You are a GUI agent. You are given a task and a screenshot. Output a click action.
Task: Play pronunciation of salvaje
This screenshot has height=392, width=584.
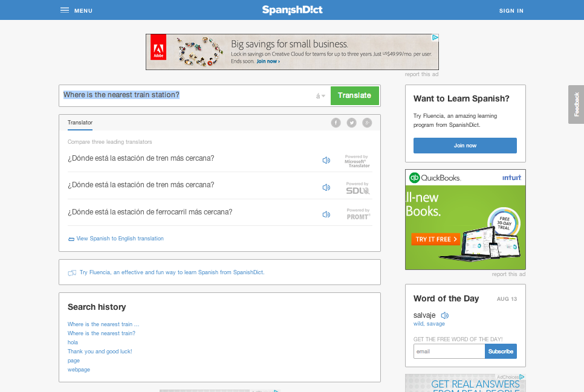[445, 315]
